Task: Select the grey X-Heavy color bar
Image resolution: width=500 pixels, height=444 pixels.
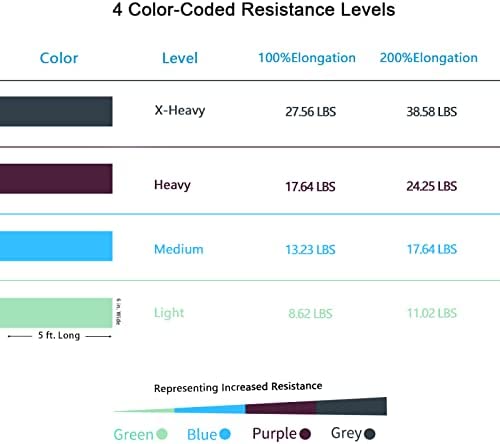Action: pos(56,111)
